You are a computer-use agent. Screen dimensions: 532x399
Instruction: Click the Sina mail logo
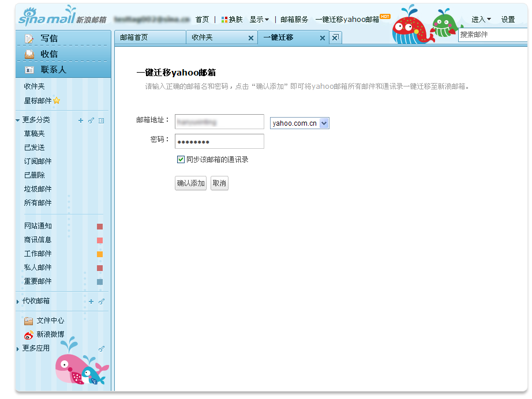coord(62,16)
